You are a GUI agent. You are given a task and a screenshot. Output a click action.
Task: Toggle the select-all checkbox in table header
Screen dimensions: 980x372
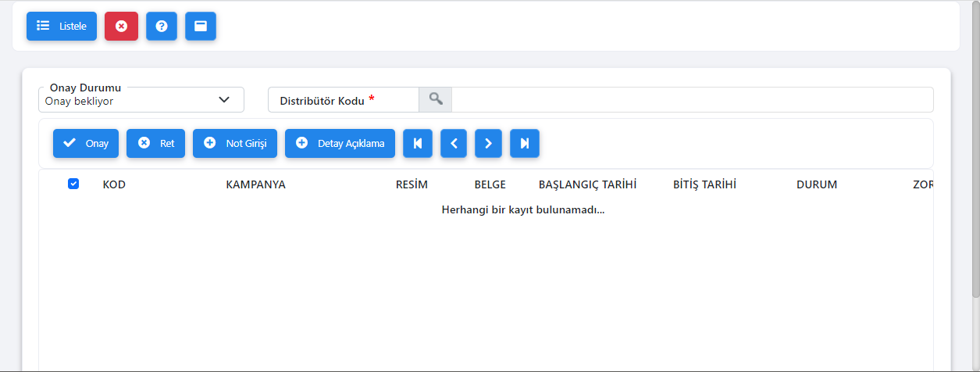(73, 184)
